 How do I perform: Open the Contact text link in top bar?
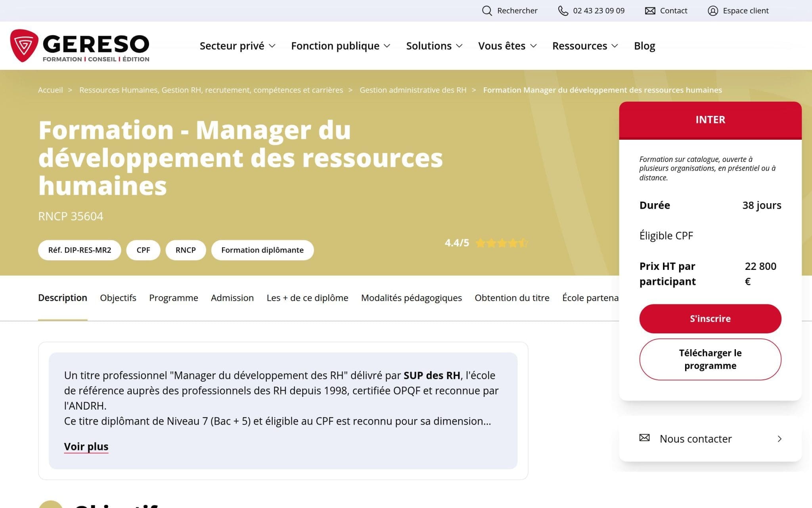[674, 11]
